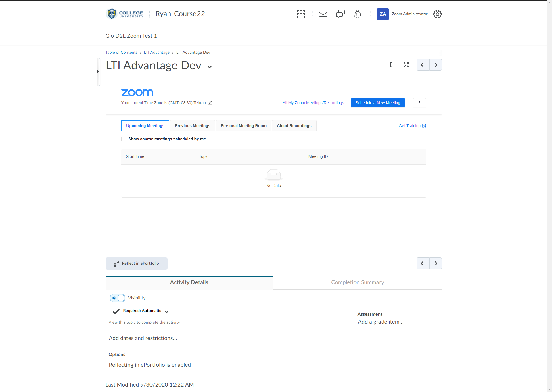Click the Zoom logo

[137, 93]
